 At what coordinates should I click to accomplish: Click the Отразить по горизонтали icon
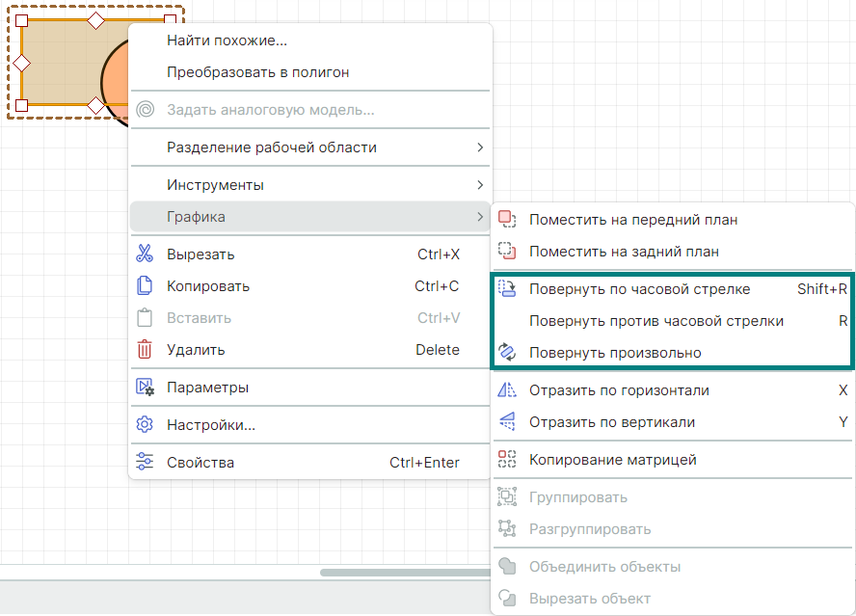click(507, 390)
